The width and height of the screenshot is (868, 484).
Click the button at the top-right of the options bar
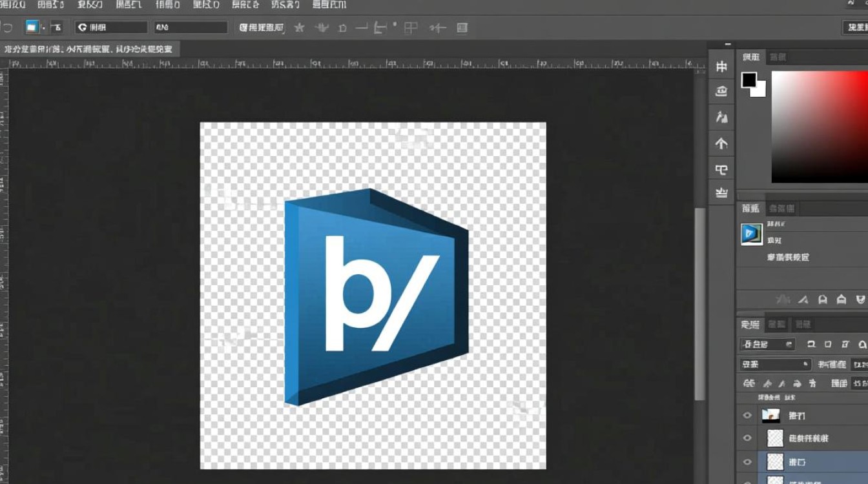coord(856,27)
